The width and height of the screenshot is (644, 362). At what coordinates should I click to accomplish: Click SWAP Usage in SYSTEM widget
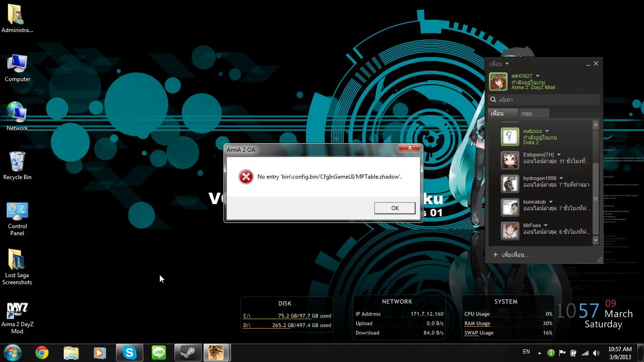click(x=479, y=333)
